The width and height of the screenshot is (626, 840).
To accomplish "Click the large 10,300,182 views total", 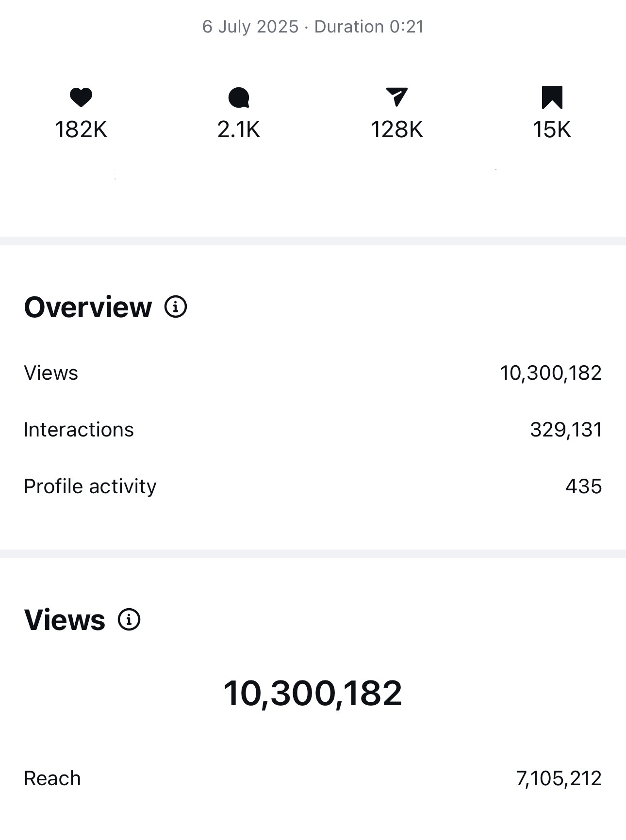I will coord(313,693).
